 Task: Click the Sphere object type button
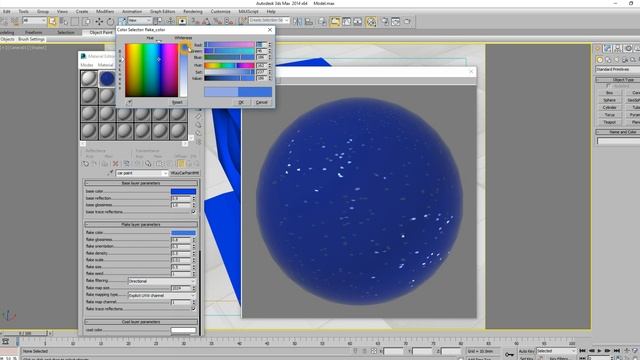click(609, 100)
